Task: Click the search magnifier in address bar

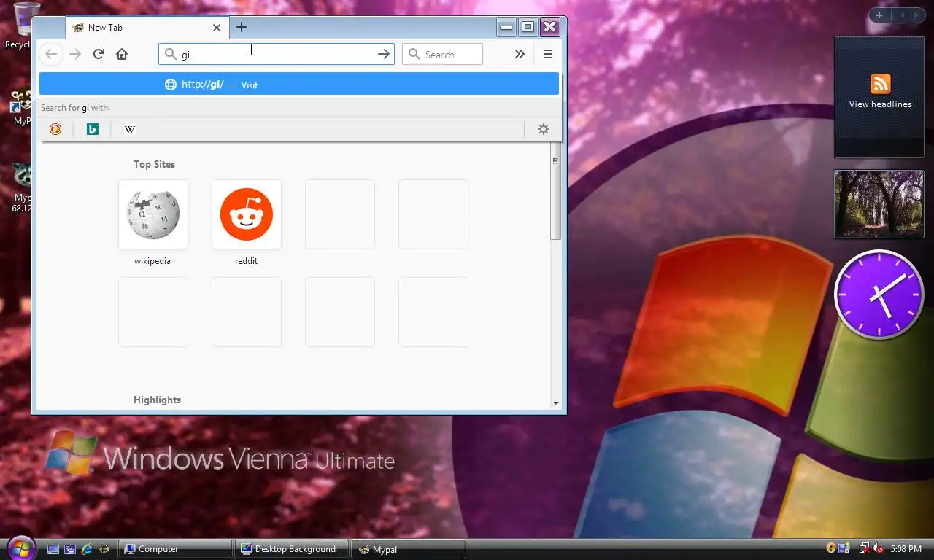Action: coord(170,54)
